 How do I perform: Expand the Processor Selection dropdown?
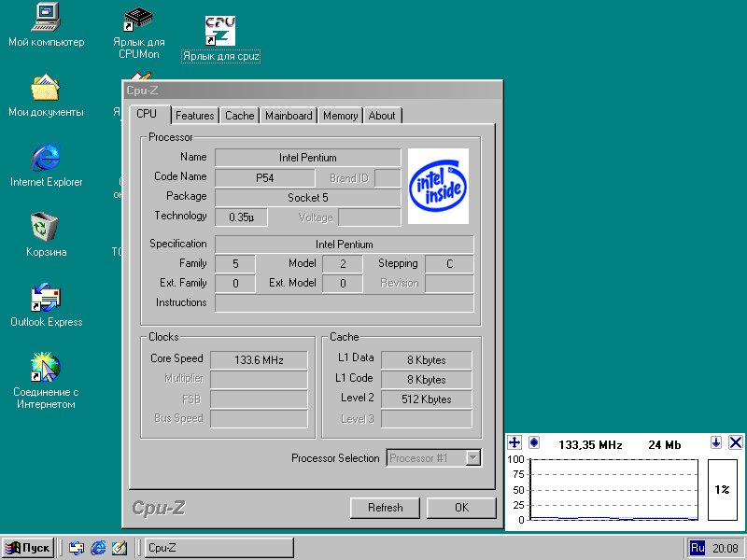click(472, 457)
